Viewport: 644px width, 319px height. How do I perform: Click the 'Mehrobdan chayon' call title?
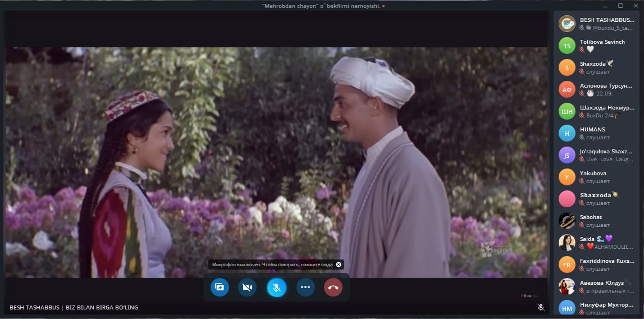pyautogui.click(x=321, y=6)
